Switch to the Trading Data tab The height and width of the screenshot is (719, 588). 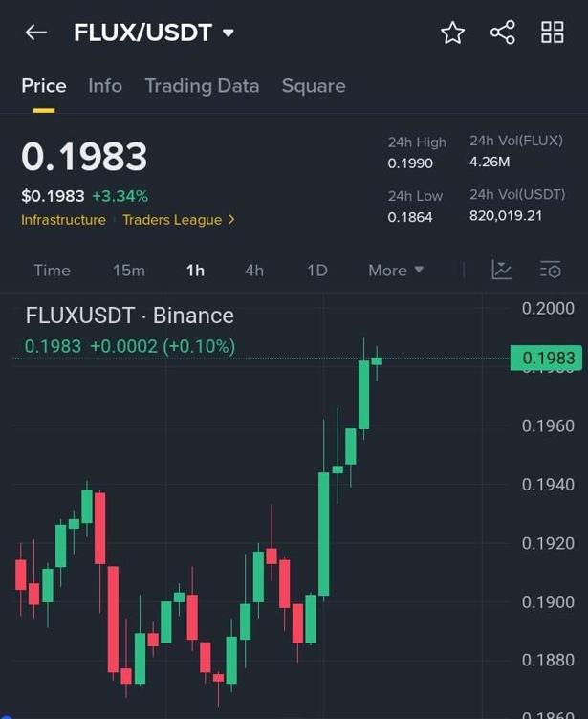(x=202, y=86)
